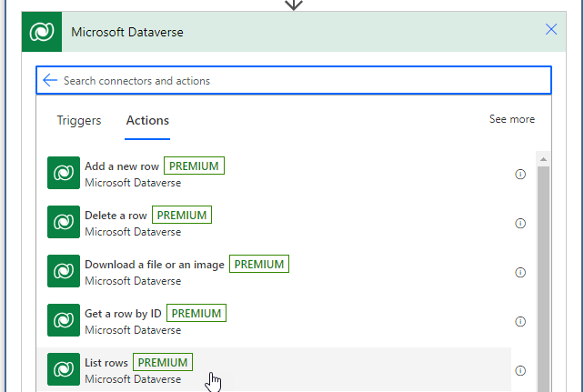The width and height of the screenshot is (584, 392).
Task: Select the Actions tab
Action: [x=147, y=120]
